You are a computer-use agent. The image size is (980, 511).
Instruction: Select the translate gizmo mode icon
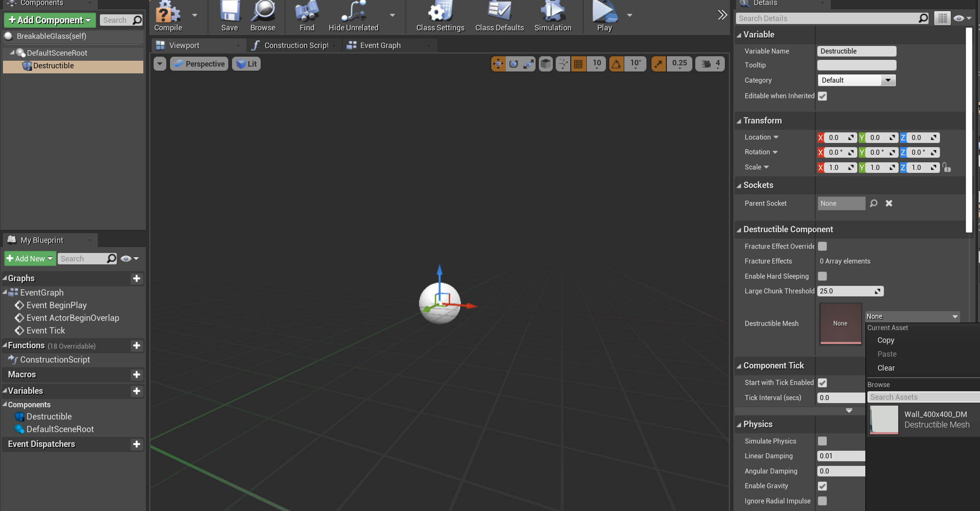(498, 64)
